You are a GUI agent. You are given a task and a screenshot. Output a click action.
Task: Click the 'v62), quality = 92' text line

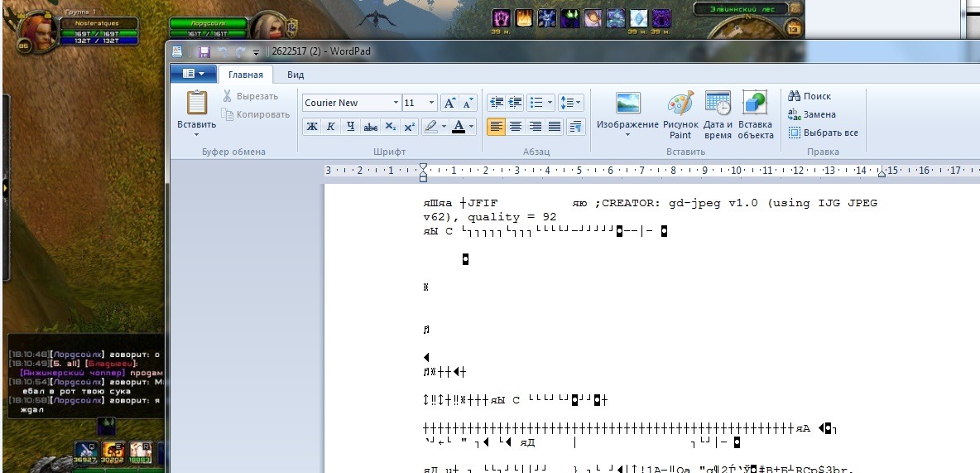[x=489, y=217]
